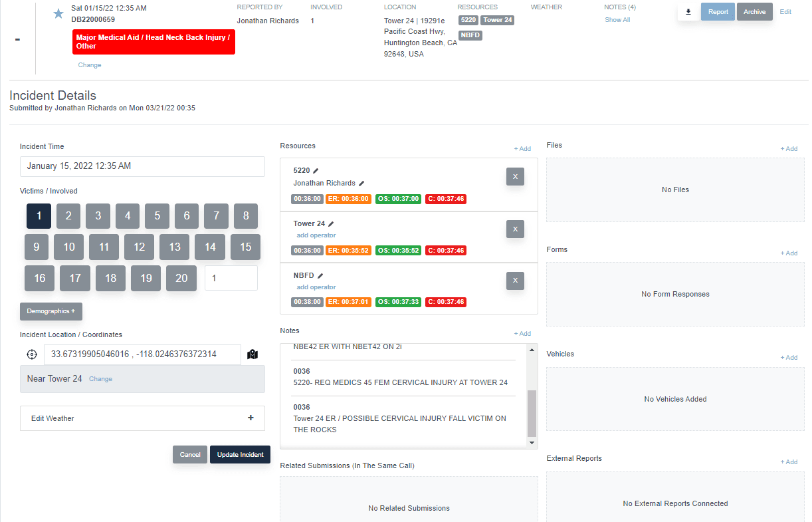
Task: Click the notes scrollbar thumb
Action: [x=532, y=413]
